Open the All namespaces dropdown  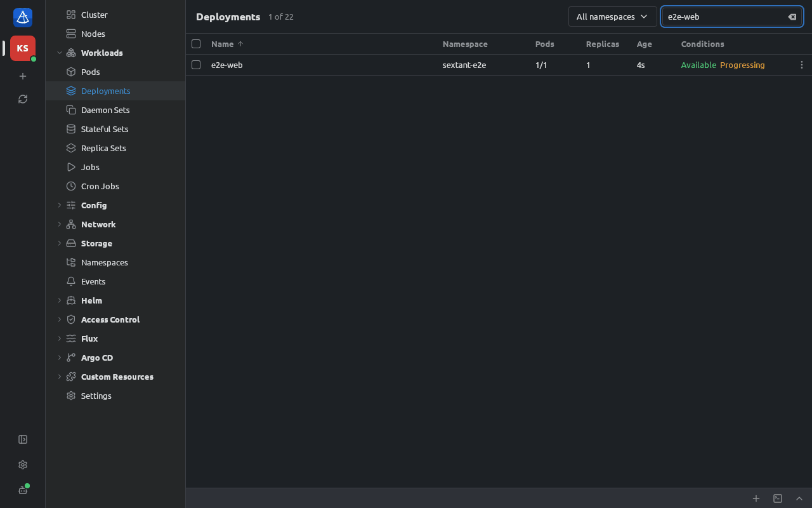[x=612, y=17]
